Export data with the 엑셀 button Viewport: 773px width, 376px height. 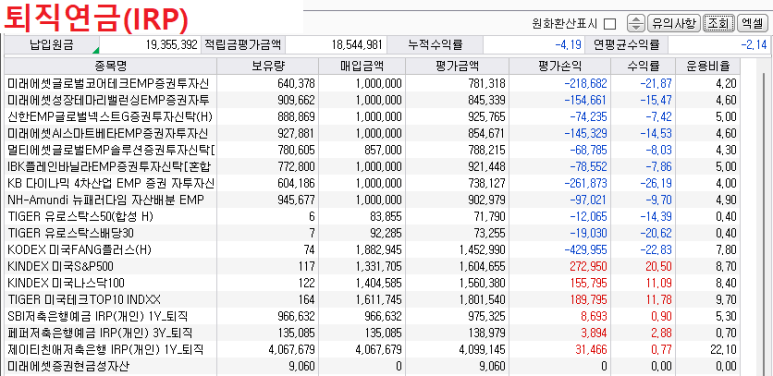click(752, 23)
